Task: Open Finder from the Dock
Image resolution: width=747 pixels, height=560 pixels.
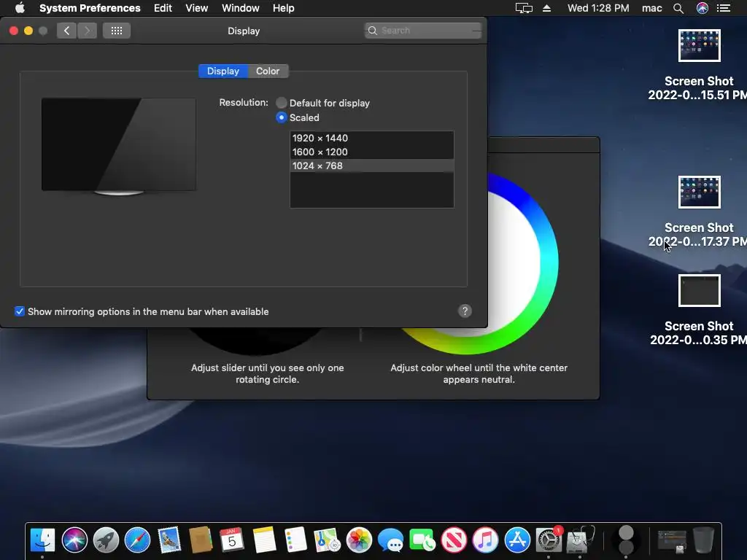Action: pyautogui.click(x=42, y=540)
